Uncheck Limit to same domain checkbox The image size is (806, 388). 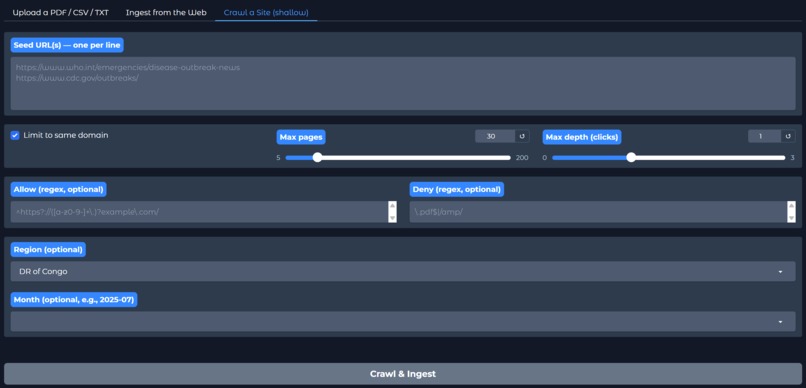coord(15,136)
